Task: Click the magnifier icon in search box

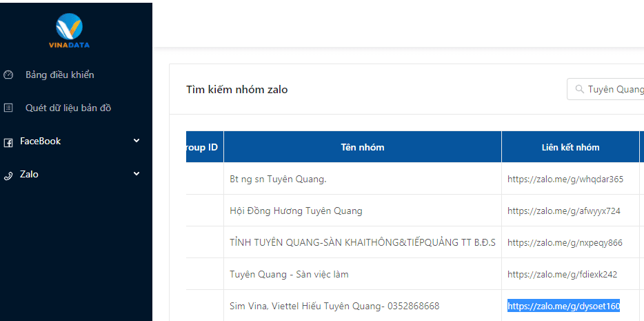Action: tap(578, 90)
